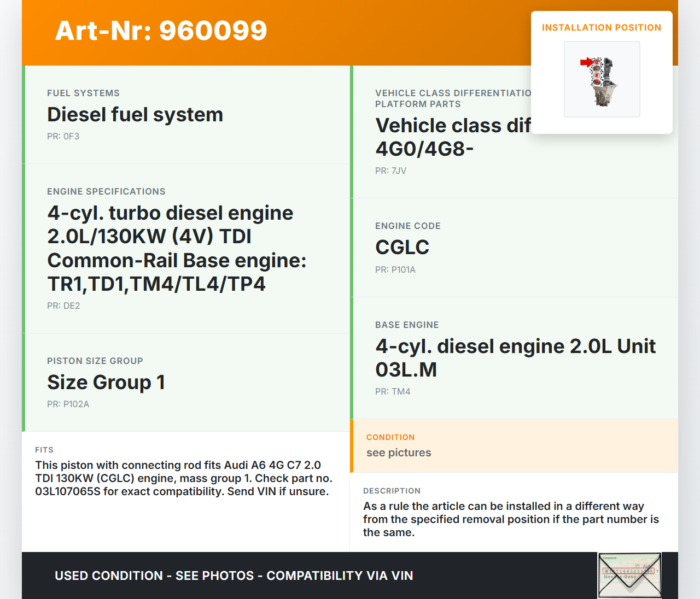Image resolution: width=700 pixels, height=599 pixels.
Task: Click the VIN envelope icon in footer
Action: click(x=629, y=575)
